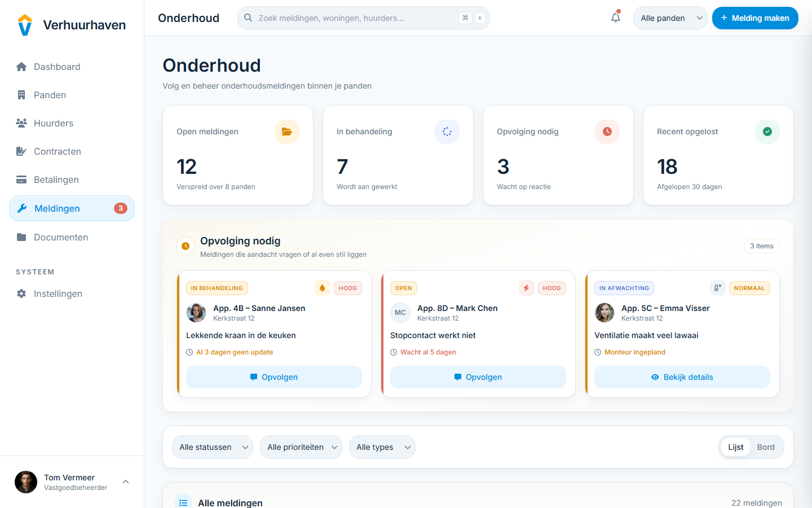Expand the Alle statussen filter
The width and height of the screenshot is (812, 508).
pyautogui.click(x=213, y=447)
